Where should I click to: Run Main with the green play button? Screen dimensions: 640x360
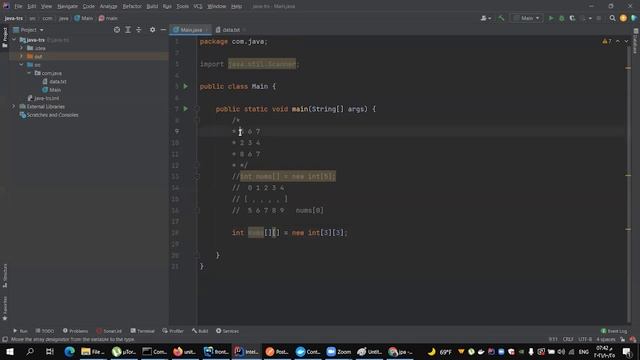pyautogui.click(x=551, y=18)
